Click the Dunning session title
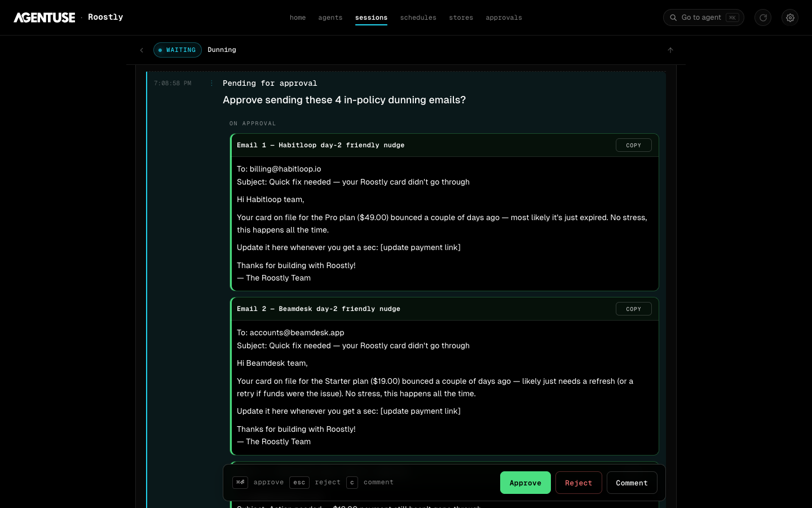This screenshot has width=812, height=508. [222, 50]
